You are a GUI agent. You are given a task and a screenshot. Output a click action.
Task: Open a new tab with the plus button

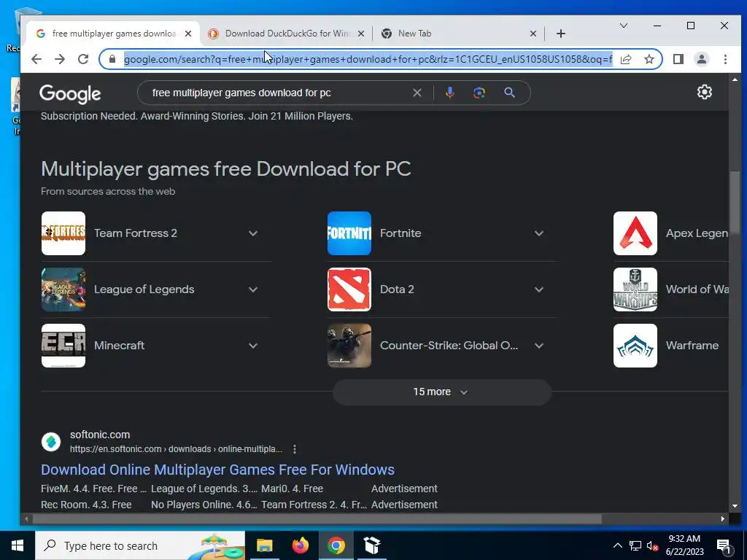[561, 34]
